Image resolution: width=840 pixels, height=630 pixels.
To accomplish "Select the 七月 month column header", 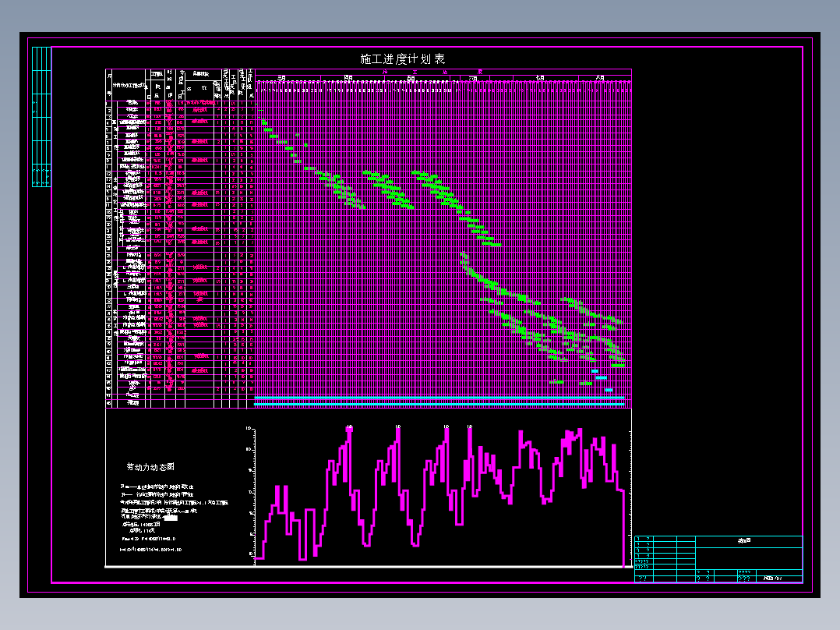I will [540, 78].
